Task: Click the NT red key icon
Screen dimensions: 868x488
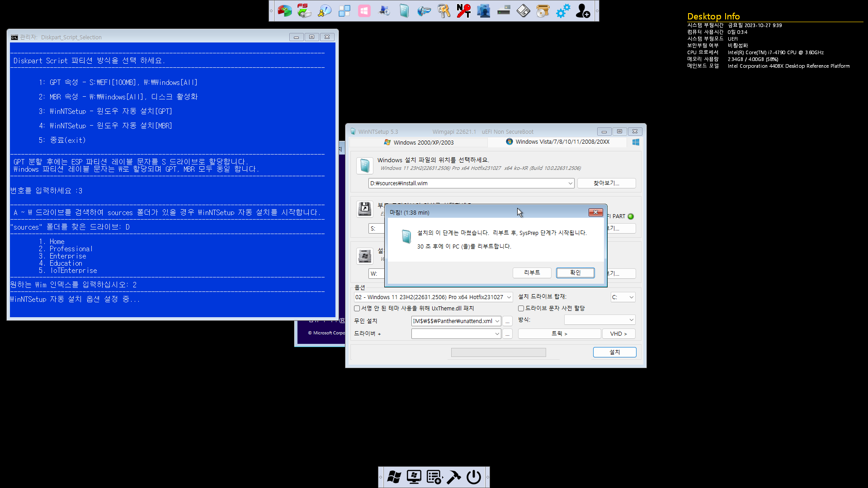Action: [x=463, y=11]
